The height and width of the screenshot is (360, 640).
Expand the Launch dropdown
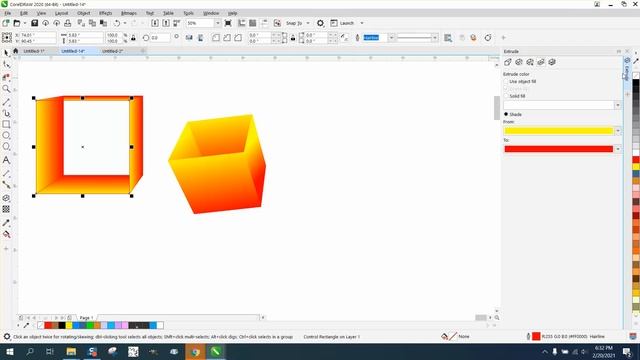(x=362, y=23)
